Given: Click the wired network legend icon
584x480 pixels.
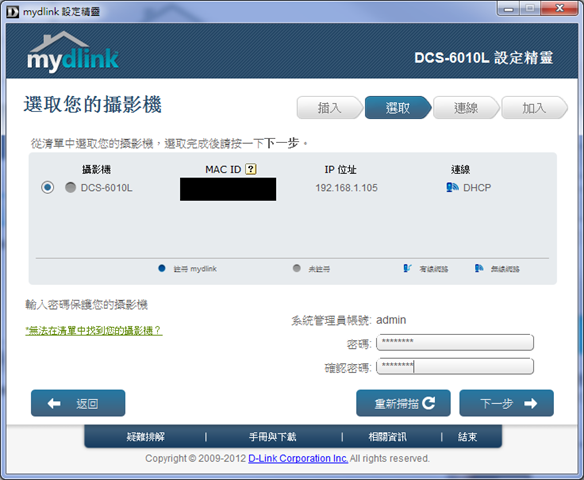Looking at the screenshot, I should (x=407, y=268).
